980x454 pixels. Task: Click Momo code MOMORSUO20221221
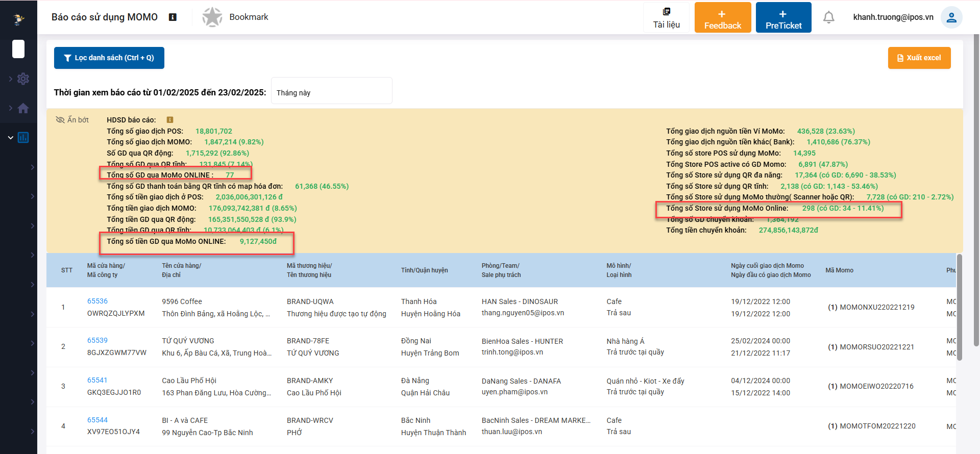click(877, 347)
